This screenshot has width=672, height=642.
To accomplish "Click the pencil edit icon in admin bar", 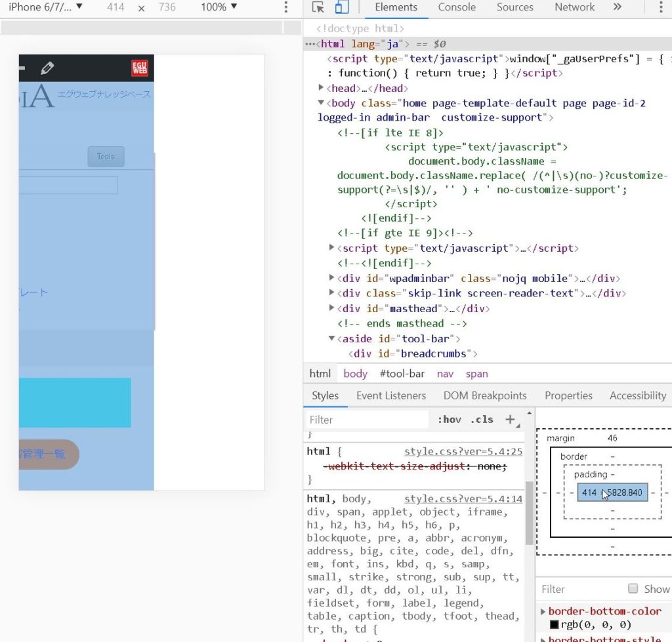I will [47, 68].
